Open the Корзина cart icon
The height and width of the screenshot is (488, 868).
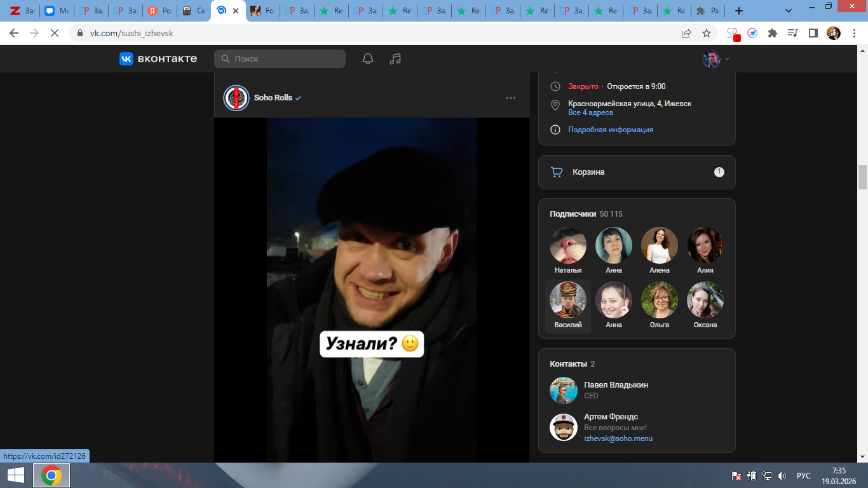point(557,172)
